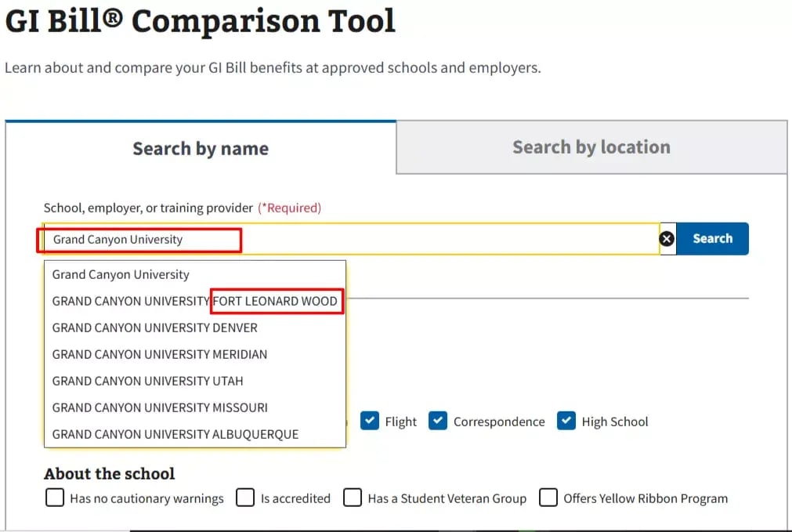Uncheck the High School option
Image resolution: width=792 pixels, height=532 pixels.
point(566,421)
